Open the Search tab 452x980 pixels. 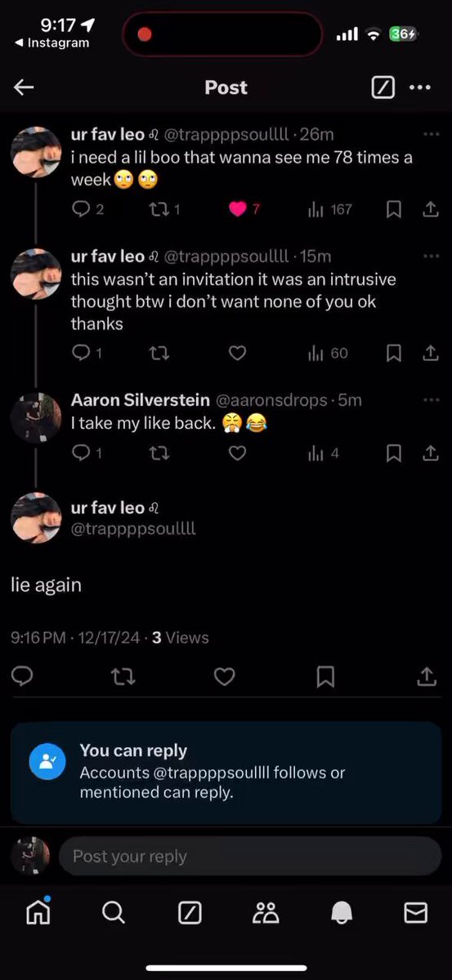(x=114, y=912)
